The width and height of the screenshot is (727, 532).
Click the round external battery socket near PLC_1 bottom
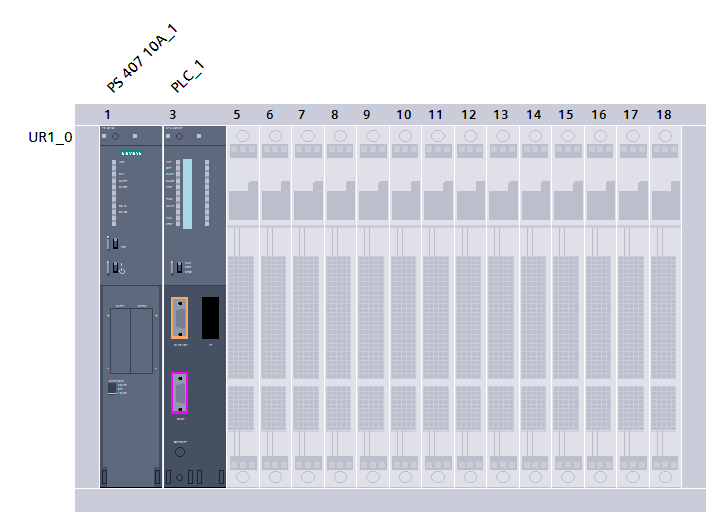[x=180, y=452]
